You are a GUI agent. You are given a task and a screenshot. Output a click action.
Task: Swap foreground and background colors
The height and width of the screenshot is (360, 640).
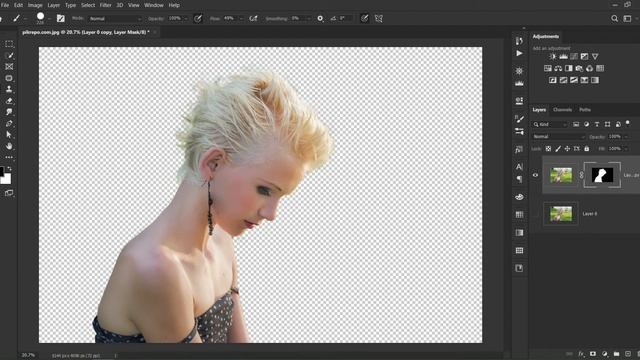(10, 168)
